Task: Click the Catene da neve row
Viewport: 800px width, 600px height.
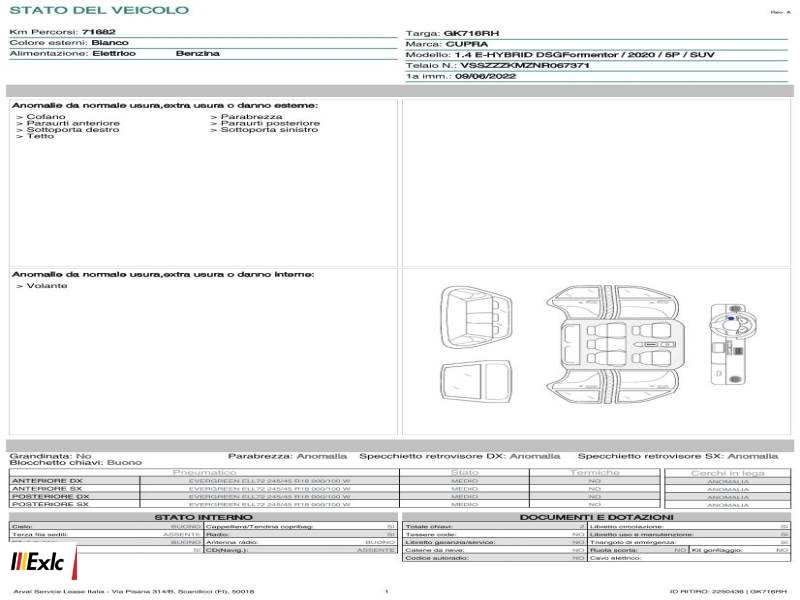Action: pos(494,550)
